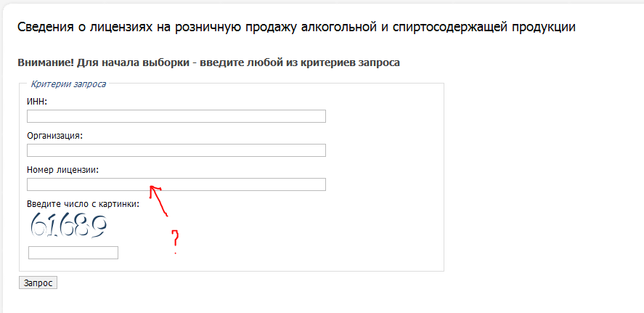Screen dimensions: 644x313
Task: Click the Номер лицензии: label
Action: click(63, 170)
